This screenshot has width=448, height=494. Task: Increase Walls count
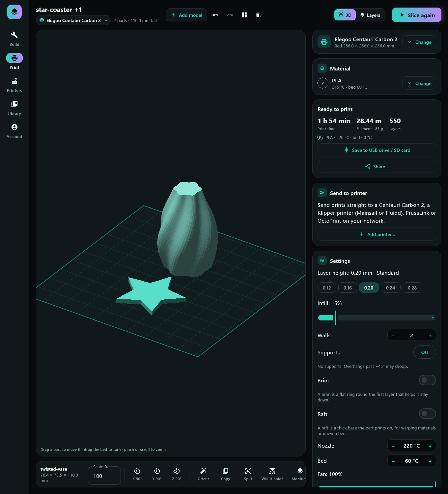pos(430,335)
